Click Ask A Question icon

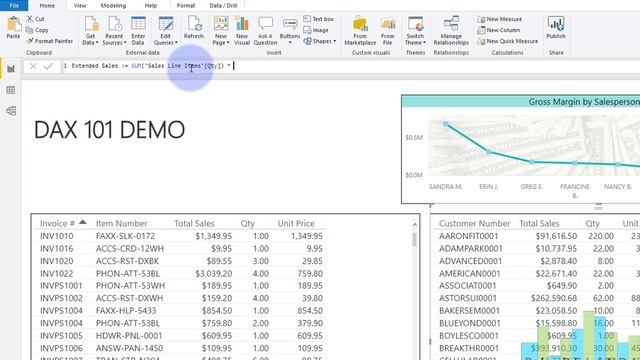[x=265, y=31]
